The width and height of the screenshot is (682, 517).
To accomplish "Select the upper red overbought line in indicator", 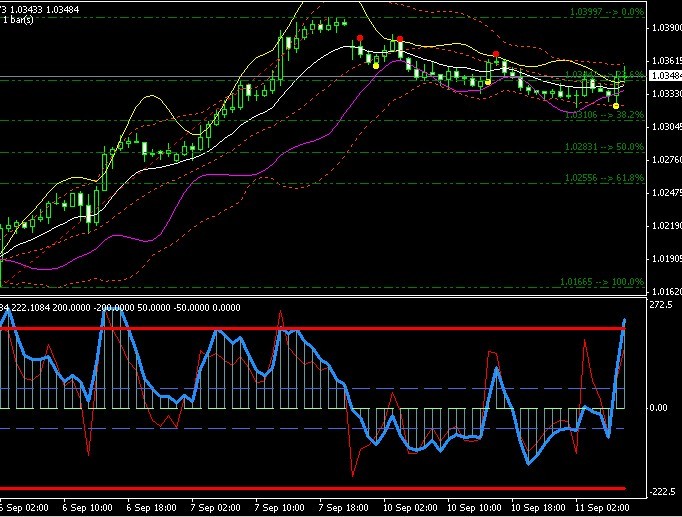I will [312, 328].
